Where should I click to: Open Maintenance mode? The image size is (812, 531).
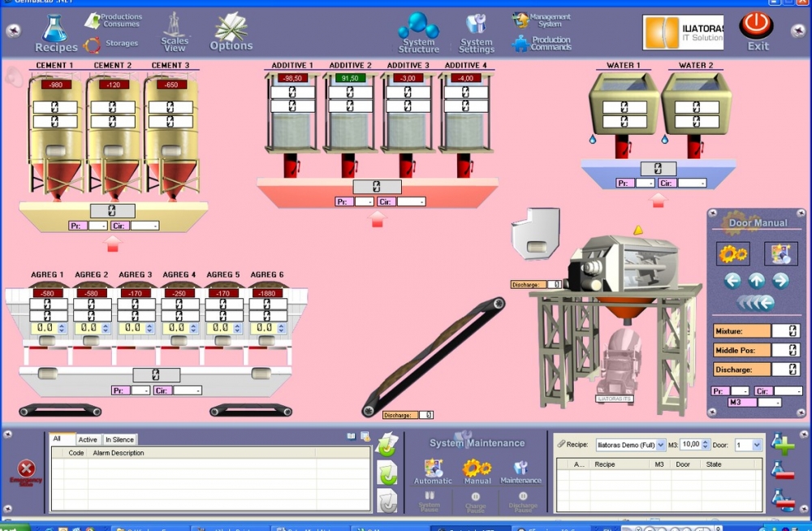pyautogui.click(x=520, y=472)
